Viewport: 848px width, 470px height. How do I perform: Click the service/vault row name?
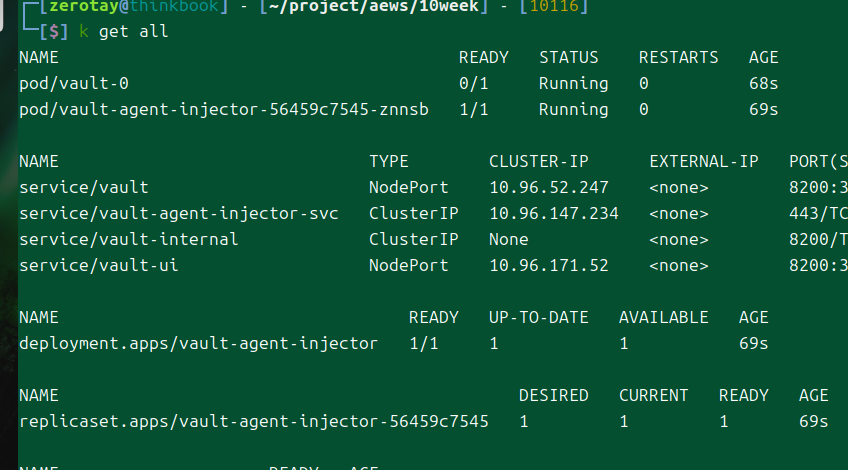pyautogui.click(x=84, y=187)
